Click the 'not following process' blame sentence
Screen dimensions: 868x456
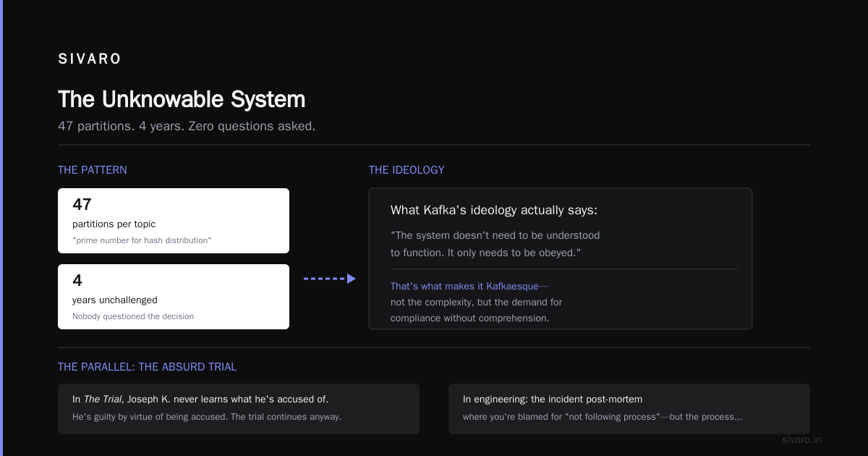(603, 417)
